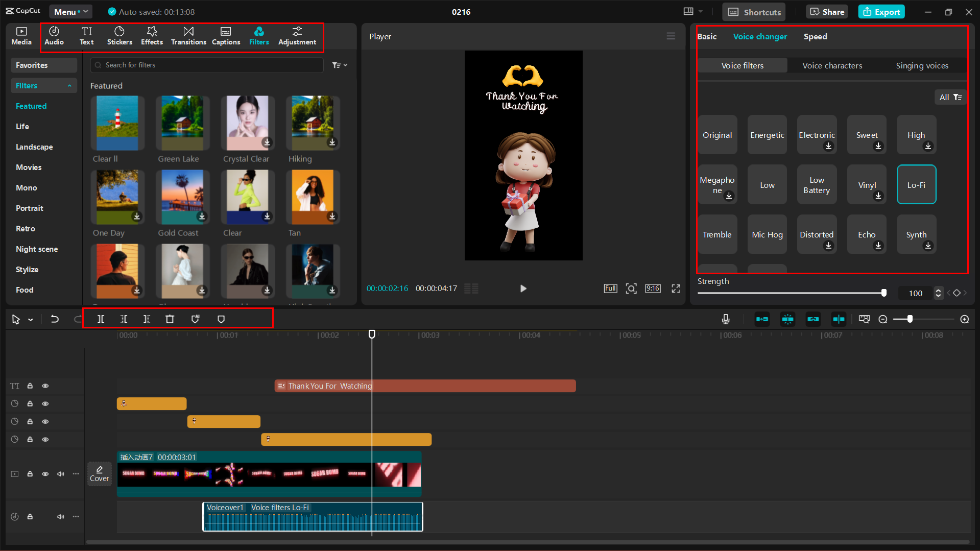Screen dimensions: 980x551
Task: Open the Effects panel
Action: (152, 36)
